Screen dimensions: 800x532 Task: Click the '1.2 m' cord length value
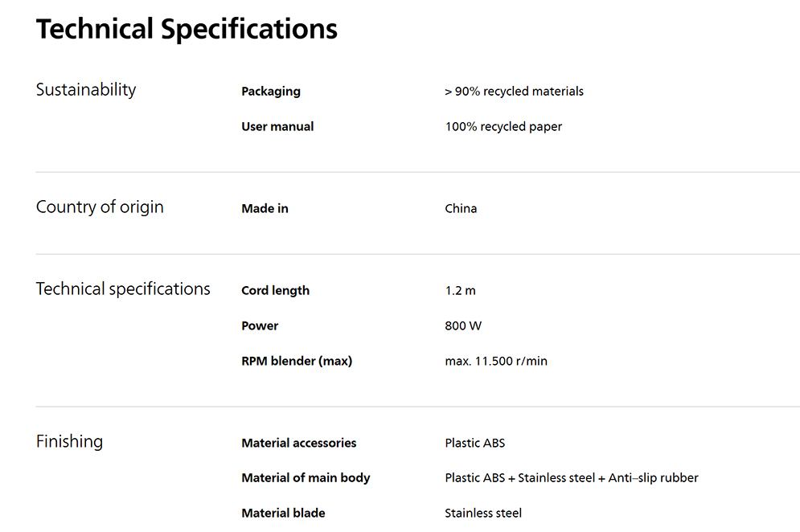(x=460, y=291)
